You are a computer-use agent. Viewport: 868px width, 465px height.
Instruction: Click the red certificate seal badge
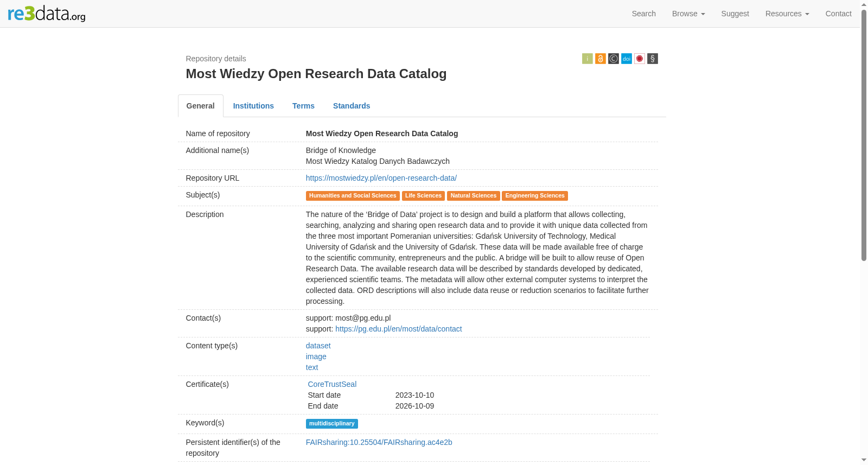tap(640, 59)
